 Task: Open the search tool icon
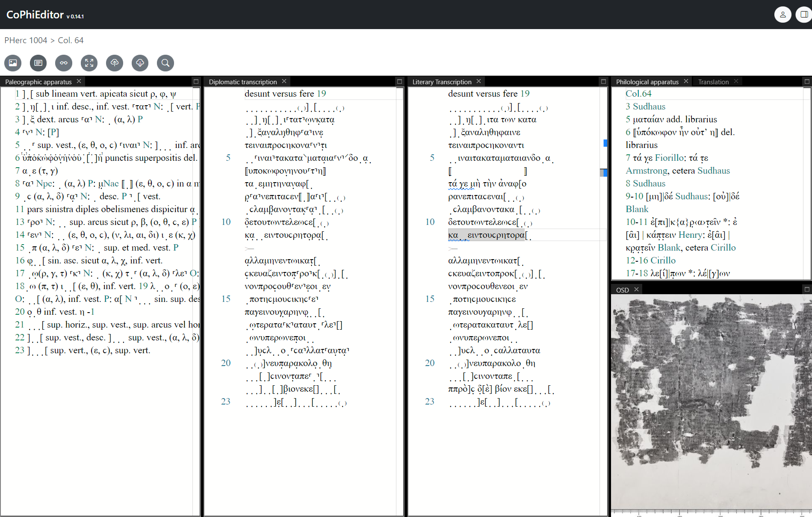[x=165, y=63]
